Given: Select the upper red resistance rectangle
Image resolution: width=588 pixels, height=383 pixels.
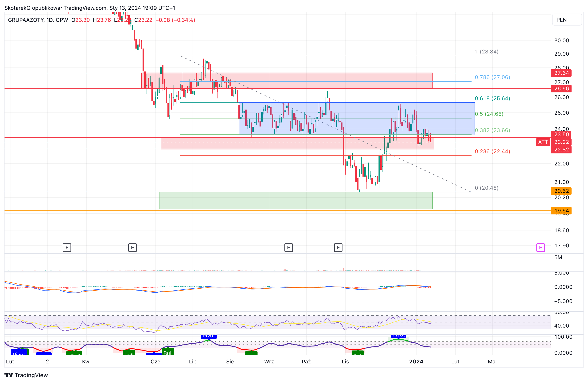Looking at the screenshot, I should 287,80.
